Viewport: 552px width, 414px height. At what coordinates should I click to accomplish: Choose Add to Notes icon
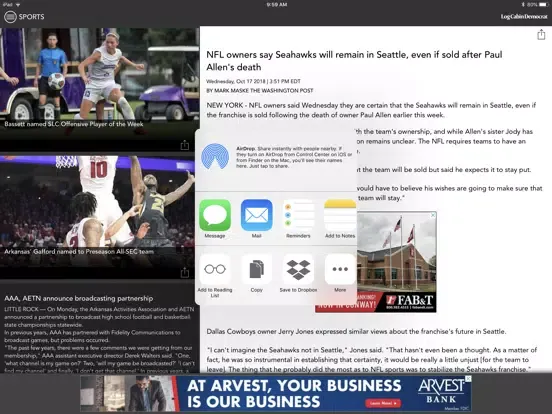(340, 215)
